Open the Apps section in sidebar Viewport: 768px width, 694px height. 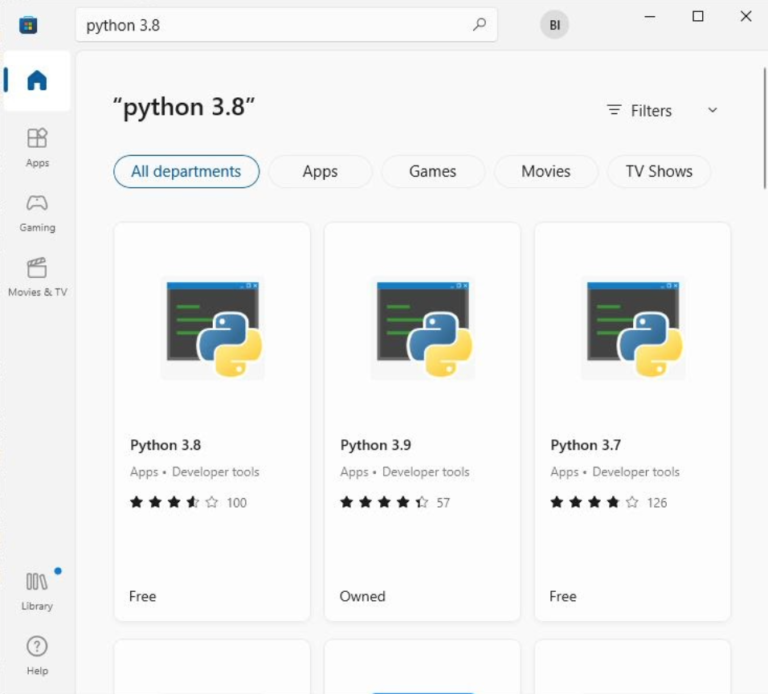click(37, 146)
